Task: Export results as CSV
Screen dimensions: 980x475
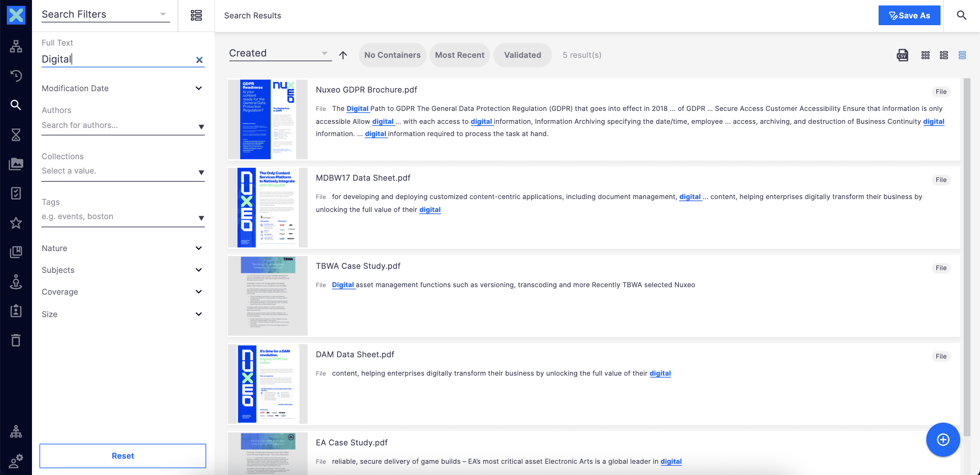Action: pyautogui.click(x=902, y=55)
